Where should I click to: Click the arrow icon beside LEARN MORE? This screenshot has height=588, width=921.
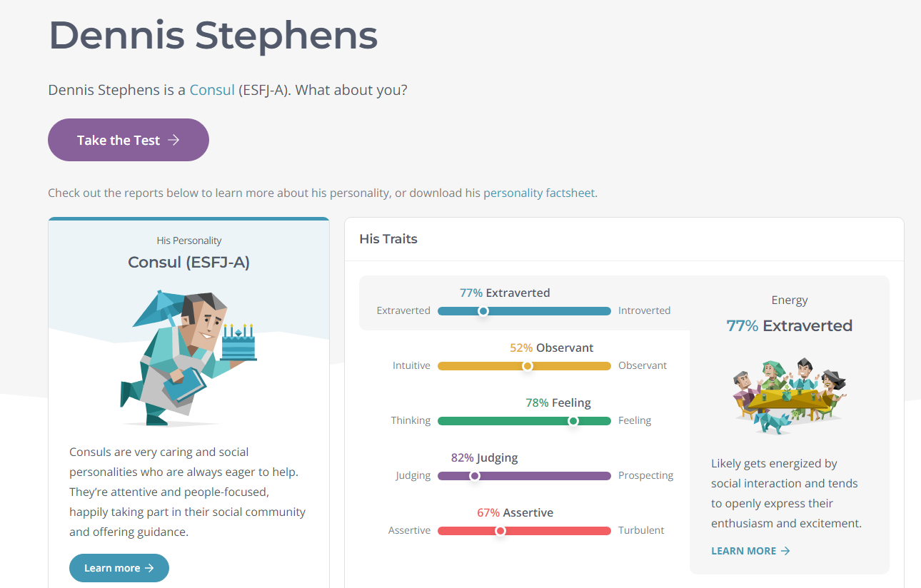coord(785,551)
